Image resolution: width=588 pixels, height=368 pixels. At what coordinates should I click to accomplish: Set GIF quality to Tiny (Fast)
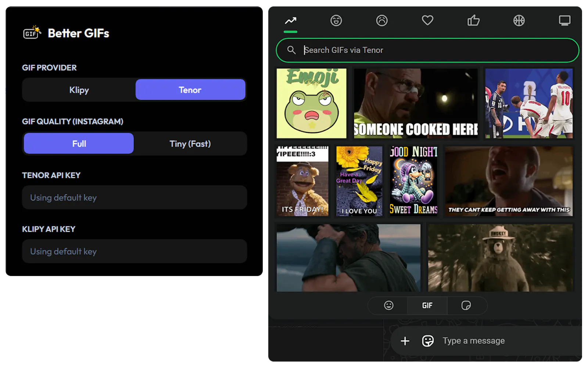[190, 144]
